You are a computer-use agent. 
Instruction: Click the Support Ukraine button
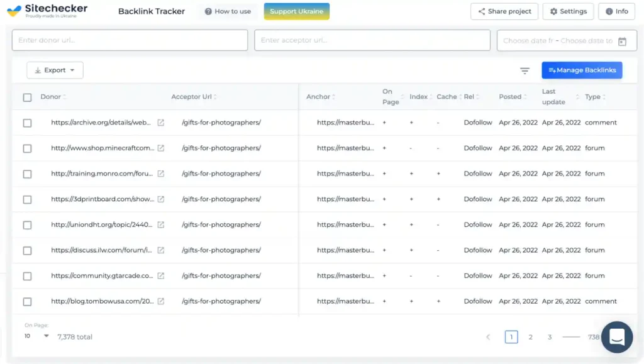[297, 11]
